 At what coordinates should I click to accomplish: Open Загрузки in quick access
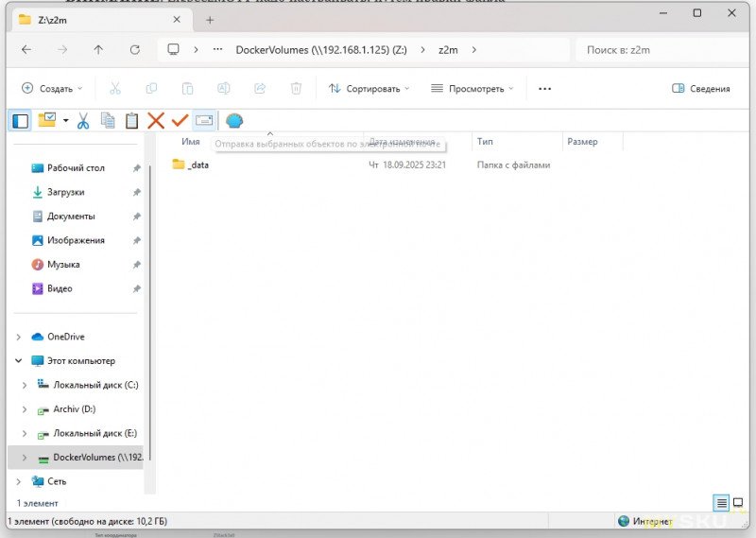[65, 192]
